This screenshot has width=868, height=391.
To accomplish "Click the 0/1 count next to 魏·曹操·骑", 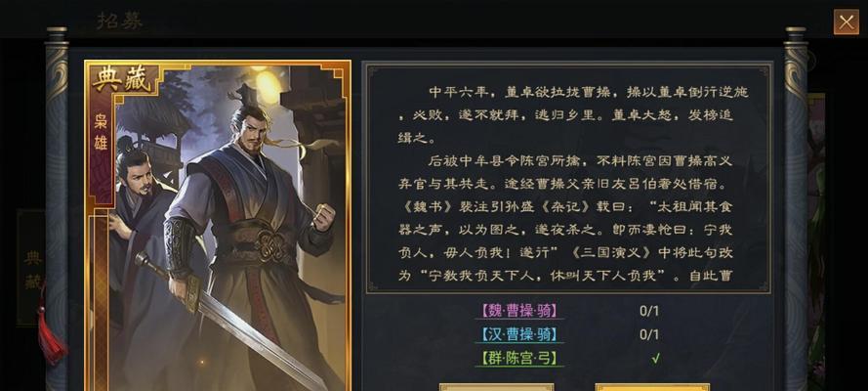I will click(649, 311).
